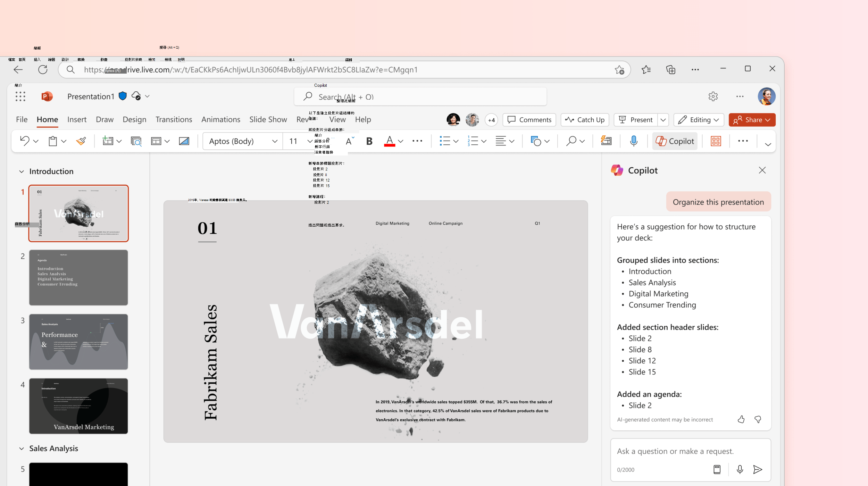Viewport: 868px width, 486px height.
Task: Click the Share button
Action: [752, 120]
